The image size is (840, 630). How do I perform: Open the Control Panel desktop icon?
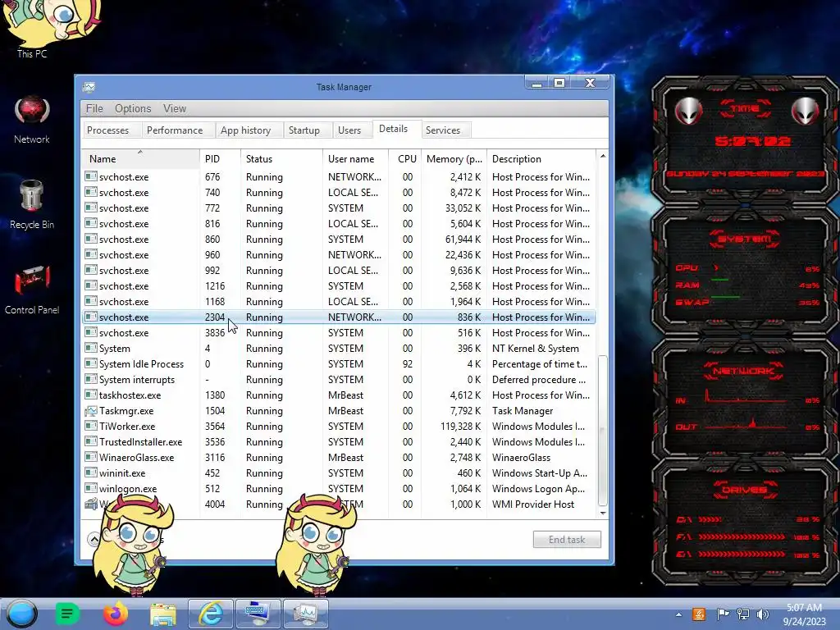point(32,290)
